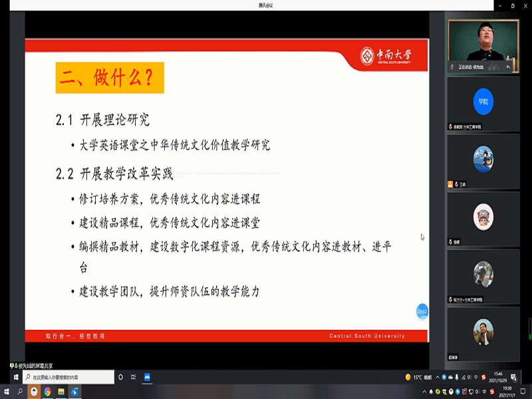Select the blue 学院 participant tile
Screen dimensions: 532x399
pyautogui.click(x=483, y=102)
